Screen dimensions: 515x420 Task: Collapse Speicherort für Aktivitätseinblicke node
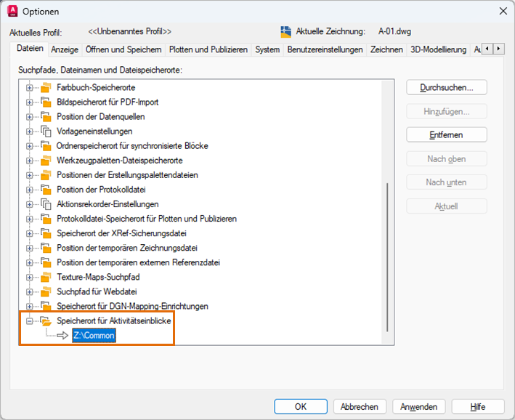click(30, 321)
